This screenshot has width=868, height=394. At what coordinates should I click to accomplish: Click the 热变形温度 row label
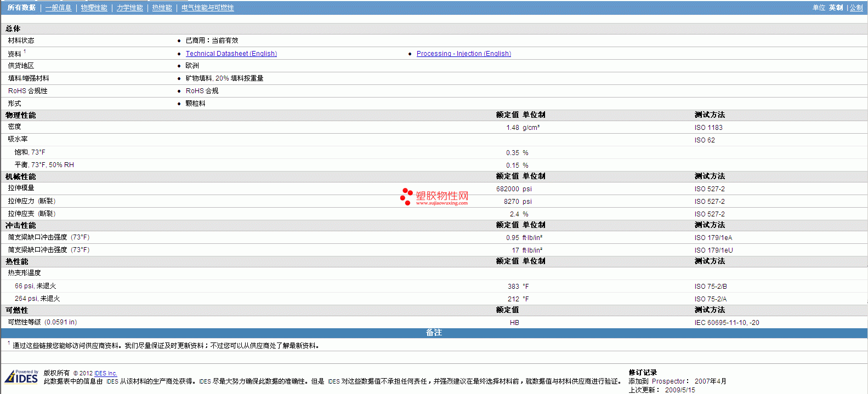[24, 273]
